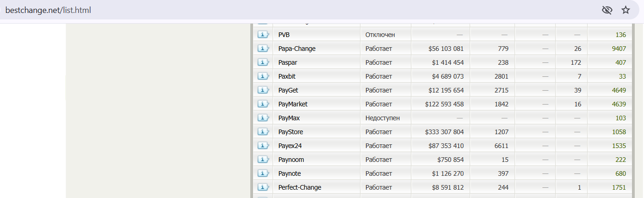Viewport: 644px width, 198px height.
Task: Click the 779 value in Papa-Change row
Action: (x=503, y=49)
